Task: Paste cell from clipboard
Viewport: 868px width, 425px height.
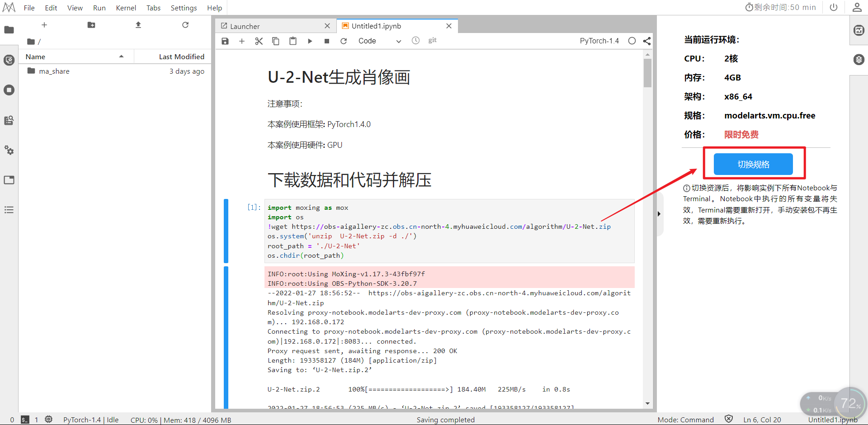Action: click(293, 41)
